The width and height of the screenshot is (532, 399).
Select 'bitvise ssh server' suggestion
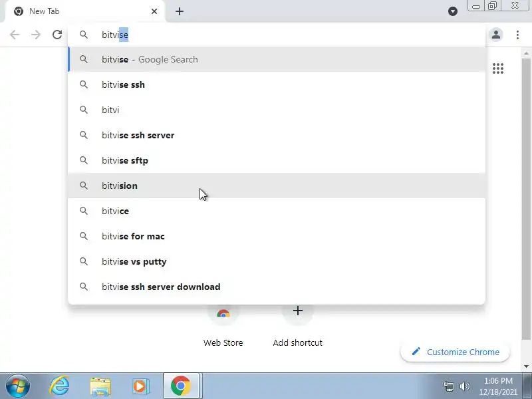click(277, 135)
